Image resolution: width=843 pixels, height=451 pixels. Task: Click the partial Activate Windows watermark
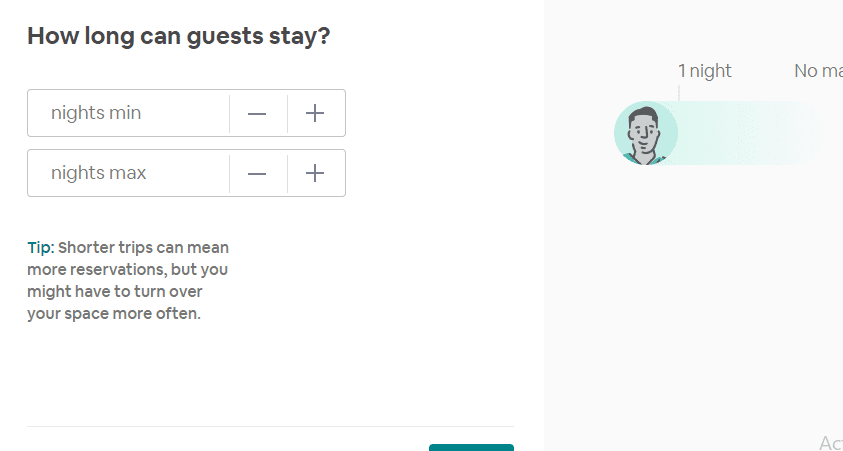831,443
